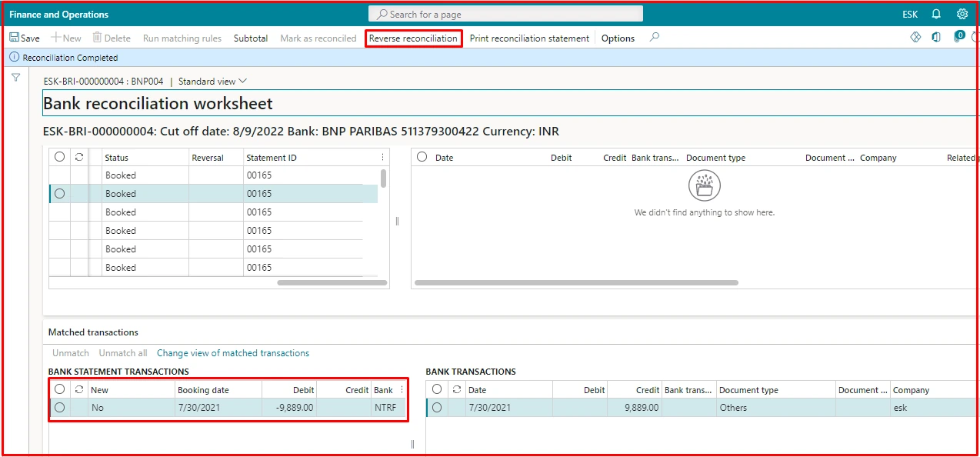Click Change view of matched transactions link
This screenshot has height=457, width=980.
click(233, 353)
